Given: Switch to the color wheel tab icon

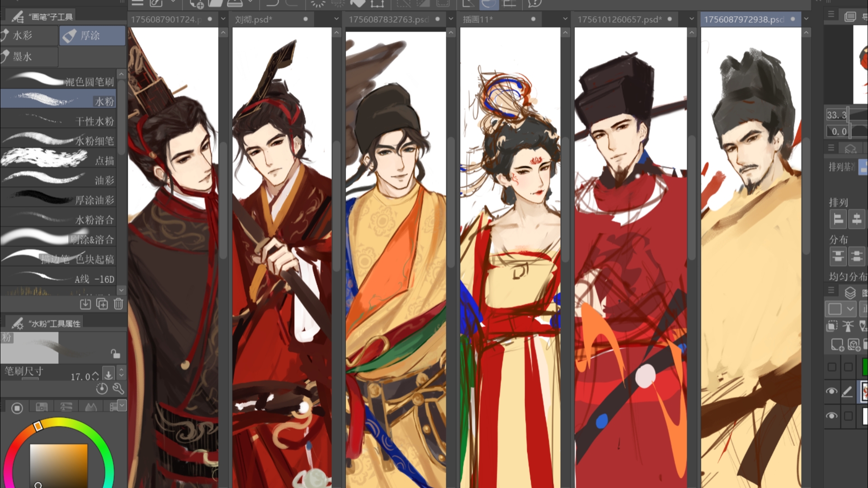Looking at the screenshot, I should point(17,408).
